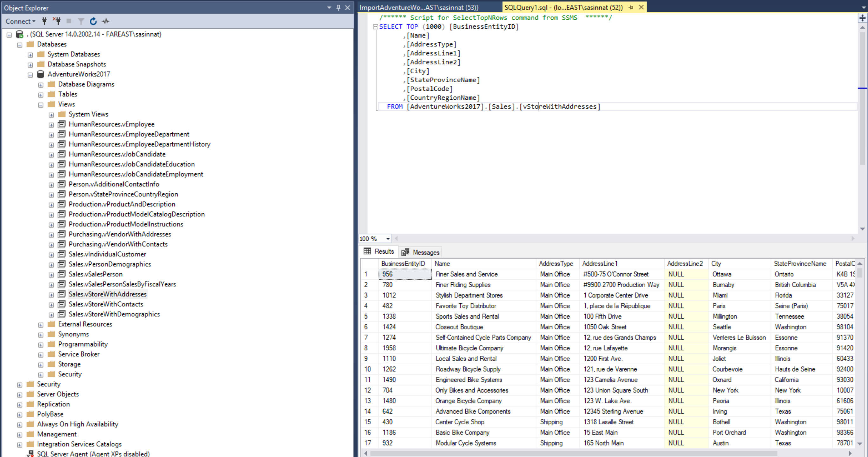Collapse the Databases node
The image size is (868, 457).
pos(20,45)
